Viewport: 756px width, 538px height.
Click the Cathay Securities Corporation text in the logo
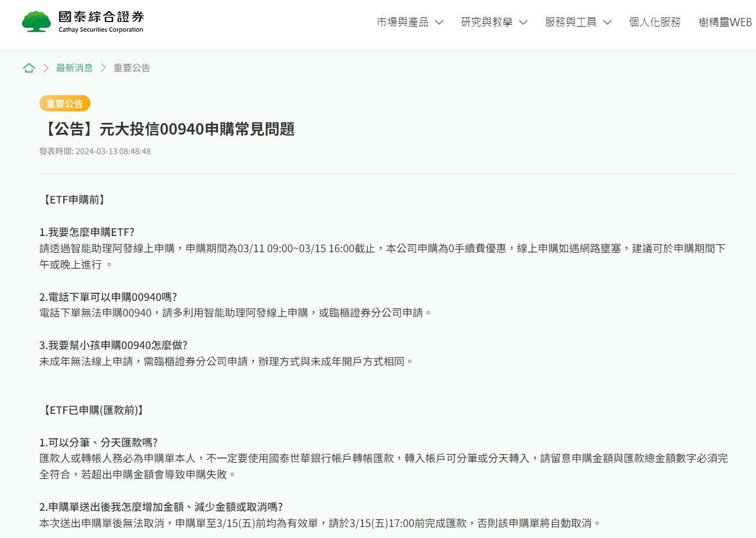coord(101,30)
